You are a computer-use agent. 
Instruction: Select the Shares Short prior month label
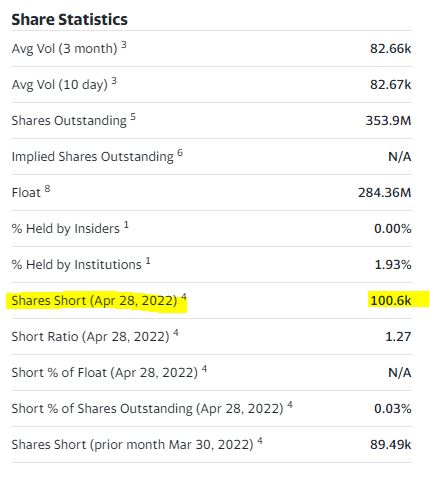point(133,445)
